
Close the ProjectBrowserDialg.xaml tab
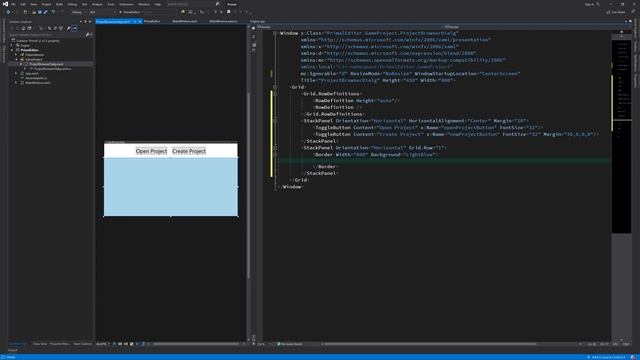140,22
